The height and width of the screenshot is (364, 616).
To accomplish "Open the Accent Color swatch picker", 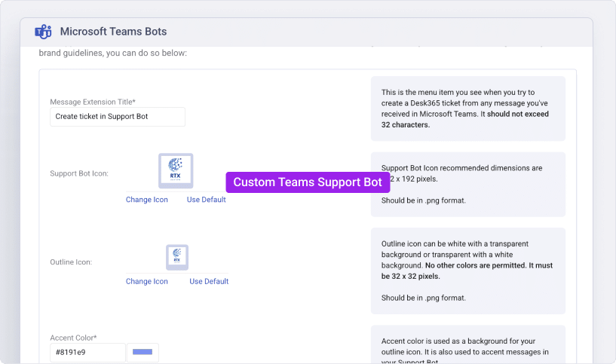I will 143,352.
